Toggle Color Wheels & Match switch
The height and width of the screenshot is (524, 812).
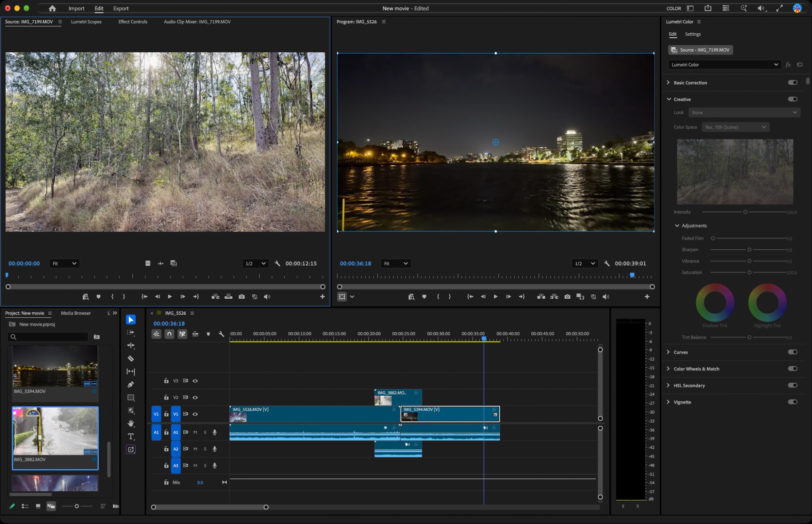[x=793, y=369]
